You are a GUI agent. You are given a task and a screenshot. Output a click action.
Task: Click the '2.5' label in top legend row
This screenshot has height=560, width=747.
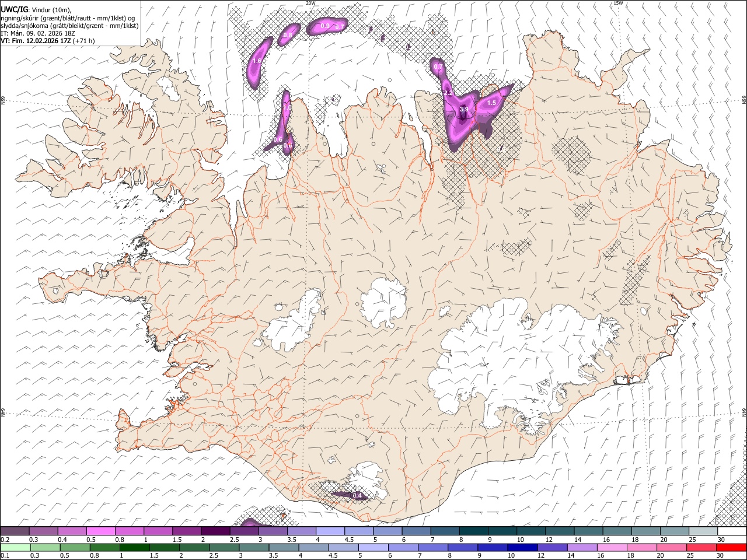tap(234, 540)
